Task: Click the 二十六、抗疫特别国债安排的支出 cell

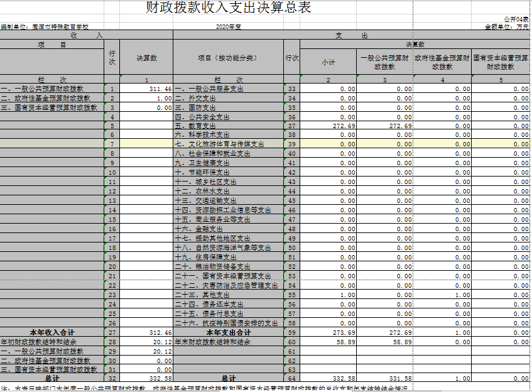Action: (x=229, y=323)
